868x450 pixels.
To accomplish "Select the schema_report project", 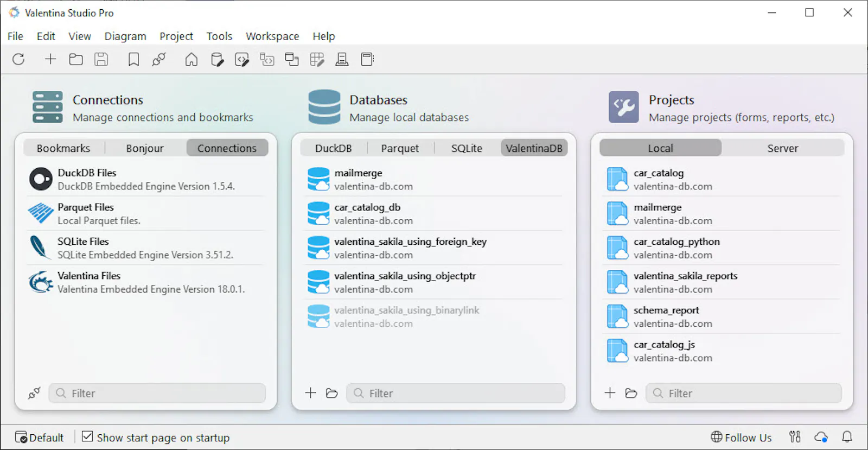I will point(722,316).
